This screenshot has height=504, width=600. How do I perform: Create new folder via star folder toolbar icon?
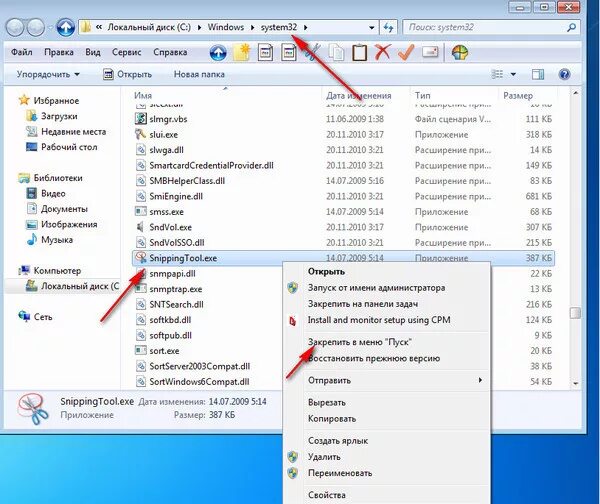[242, 52]
